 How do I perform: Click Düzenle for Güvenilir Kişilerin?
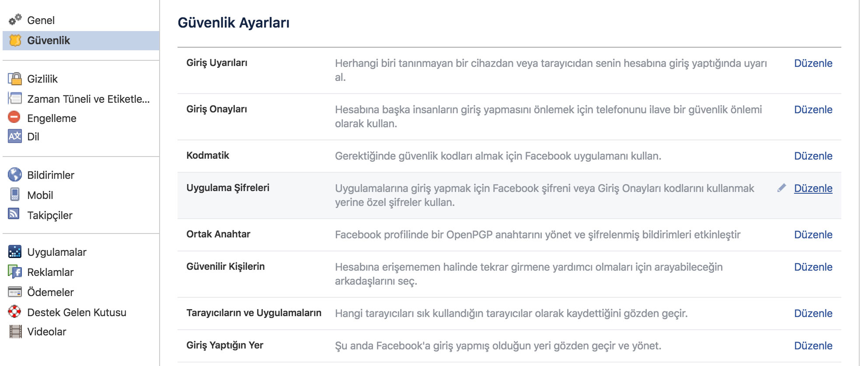813,267
